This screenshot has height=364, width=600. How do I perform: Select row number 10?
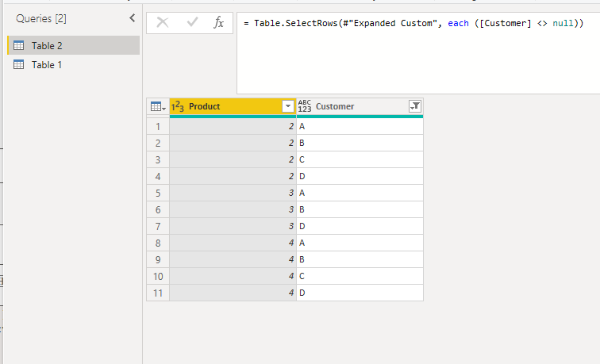point(158,276)
